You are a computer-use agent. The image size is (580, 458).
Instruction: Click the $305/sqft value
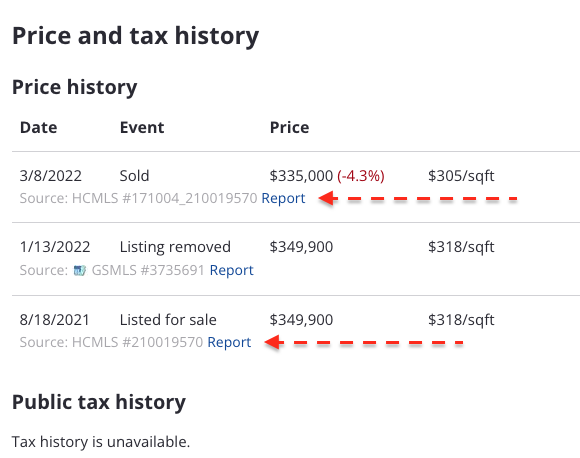point(461,176)
